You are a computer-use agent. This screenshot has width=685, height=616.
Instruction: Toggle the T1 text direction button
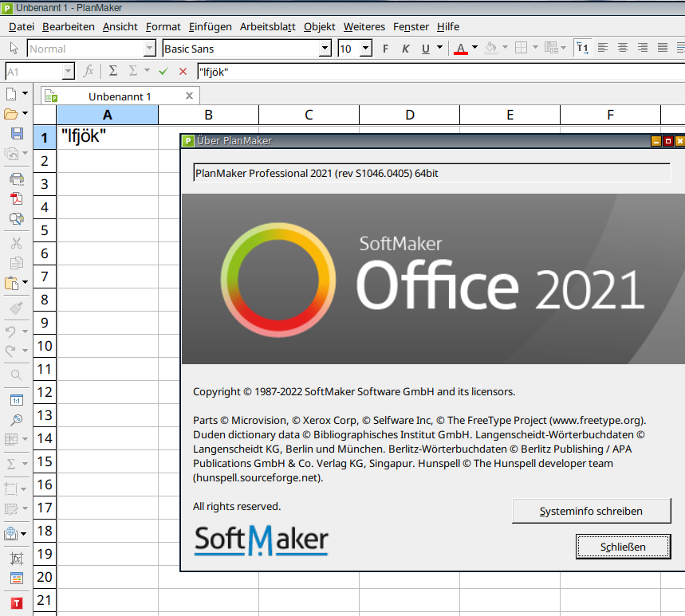(582, 48)
